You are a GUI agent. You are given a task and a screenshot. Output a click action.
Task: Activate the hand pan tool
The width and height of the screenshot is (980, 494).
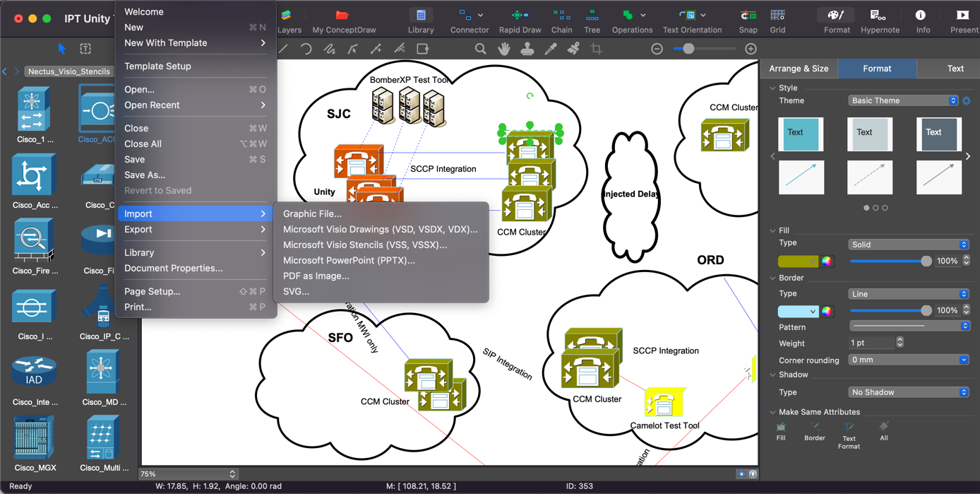click(503, 49)
